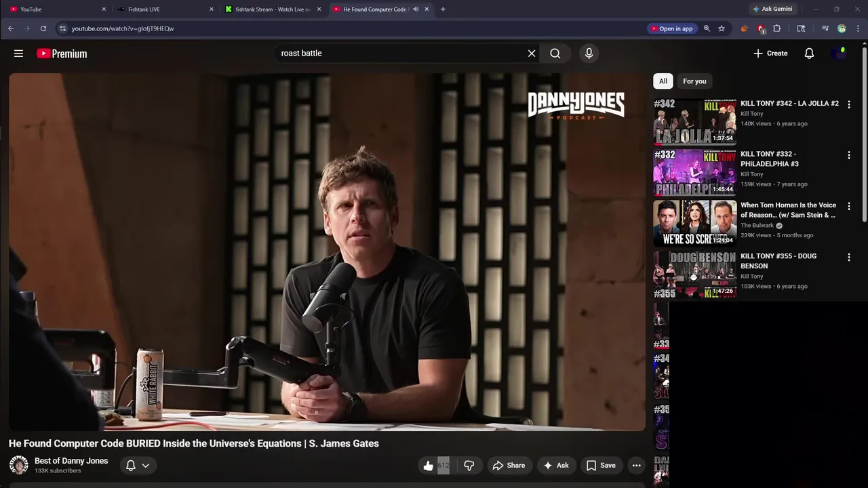This screenshot has width=868, height=488.
Task: Click the Create button
Action: coord(770,54)
